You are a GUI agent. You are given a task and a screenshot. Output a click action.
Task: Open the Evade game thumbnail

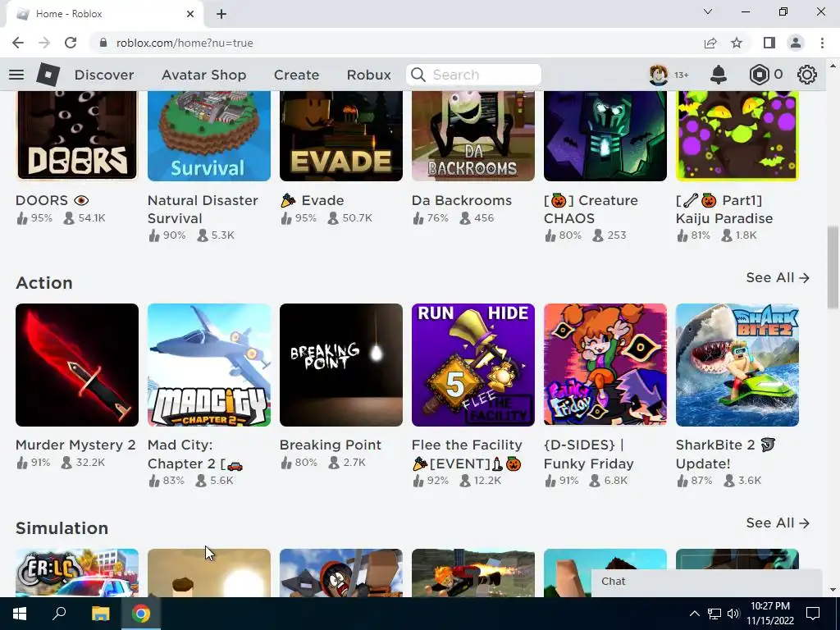340,135
